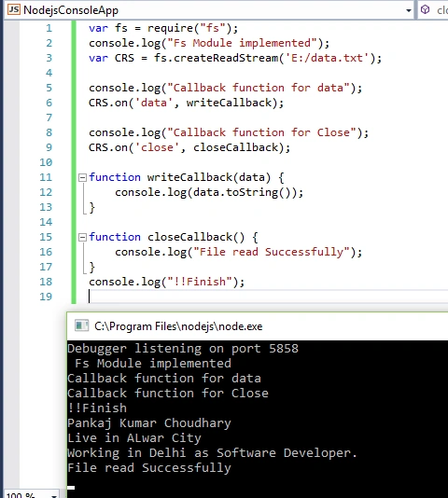Click closeCallback in the CRS.on('close') line
Image resolution: width=448 pixels, height=498 pixels.
pyautogui.click(x=235, y=147)
